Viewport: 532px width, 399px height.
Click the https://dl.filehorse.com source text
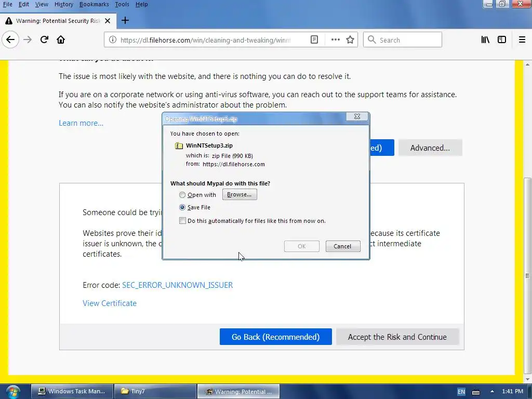[x=233, y=164]
